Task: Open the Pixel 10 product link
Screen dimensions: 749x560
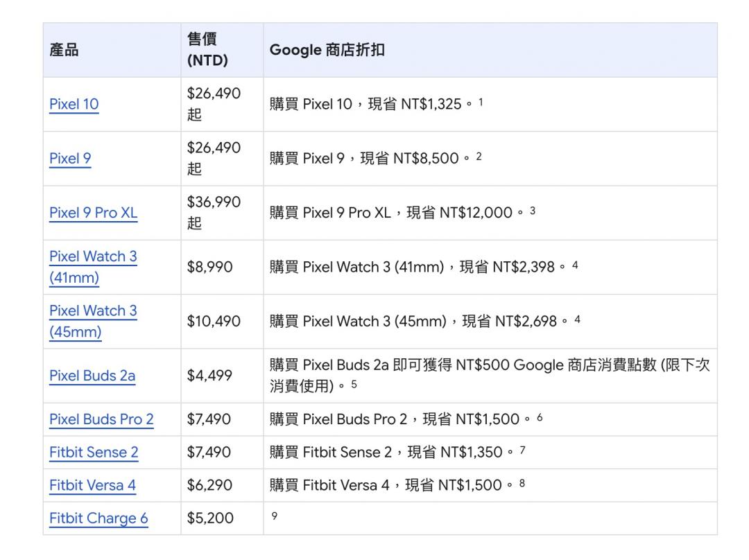Action: [x=74, y=104]
